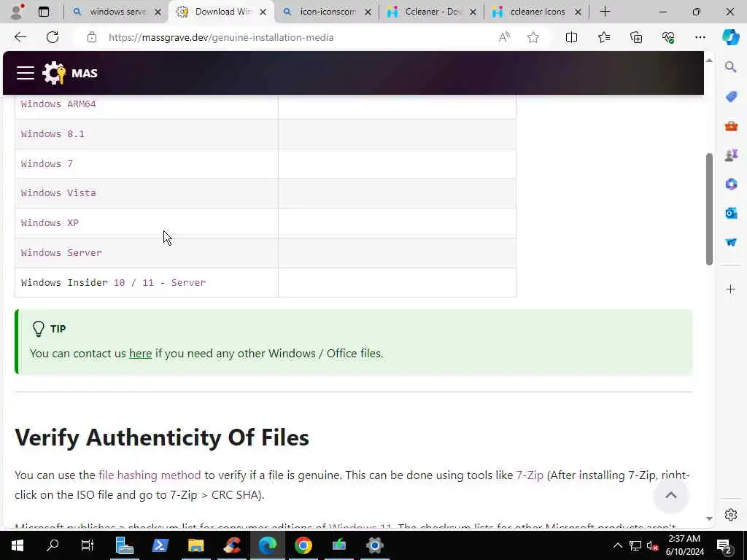Open sidebar Search

(731, 67)
